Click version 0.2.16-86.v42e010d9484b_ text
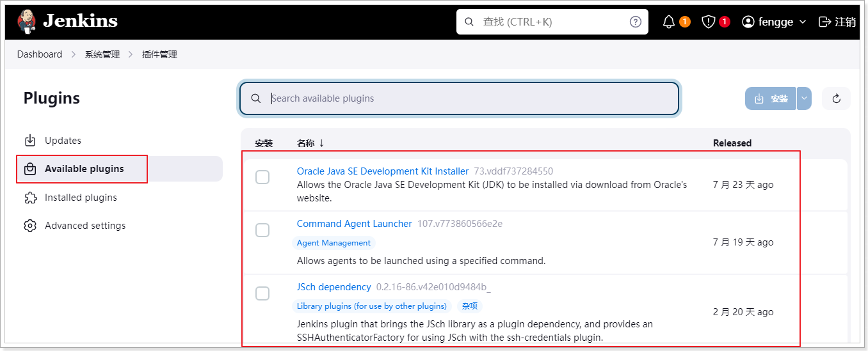Image resolution: width=868 pixels, height=351 pixels. pos(433,287)
